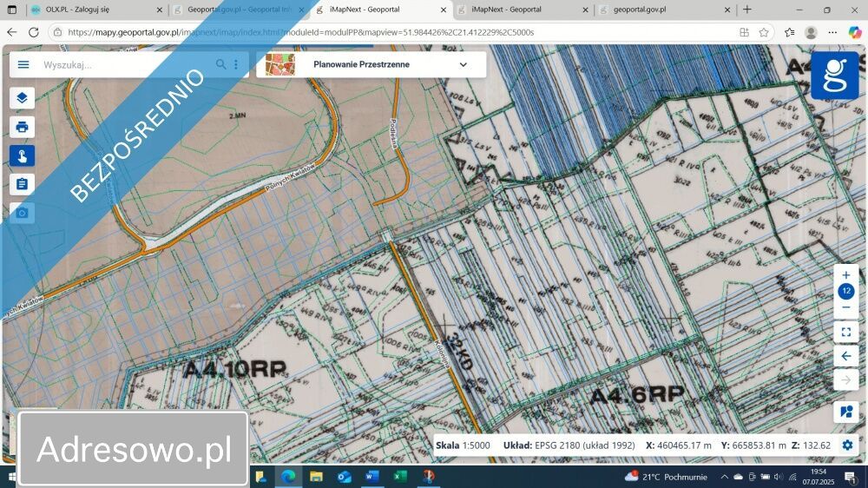
Task: Open the favorites list icon
Action: [x=790, y=33]
